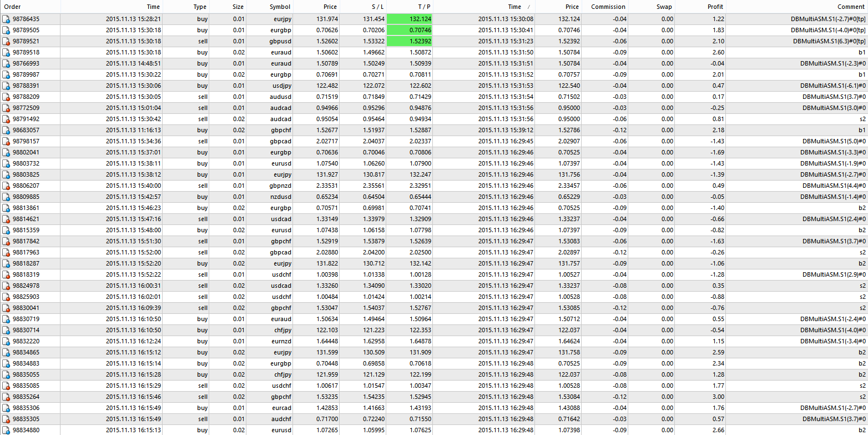
Task: Click the order icon for 98683057
Action: 6,130
